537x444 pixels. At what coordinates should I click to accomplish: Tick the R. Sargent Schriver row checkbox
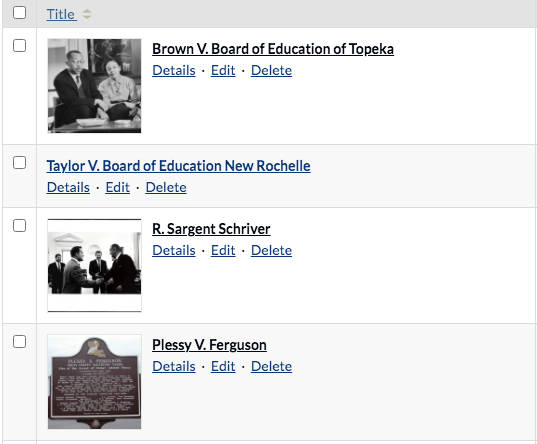pos(19,226)
